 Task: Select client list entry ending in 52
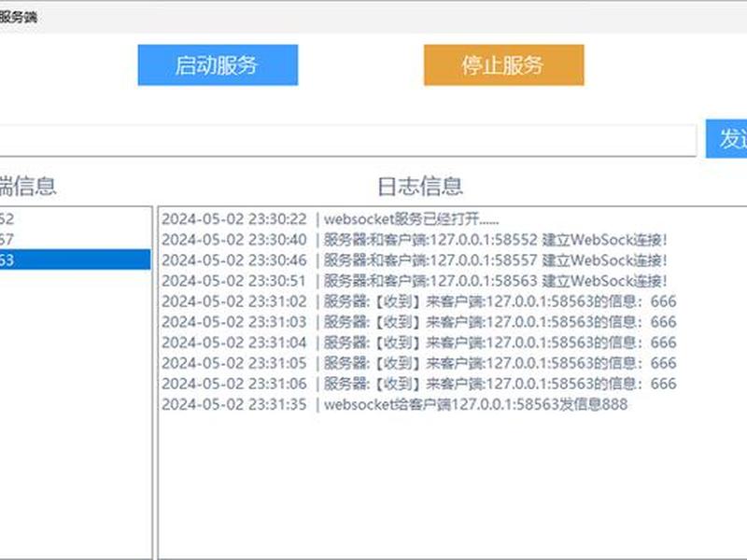coord(75,219)
